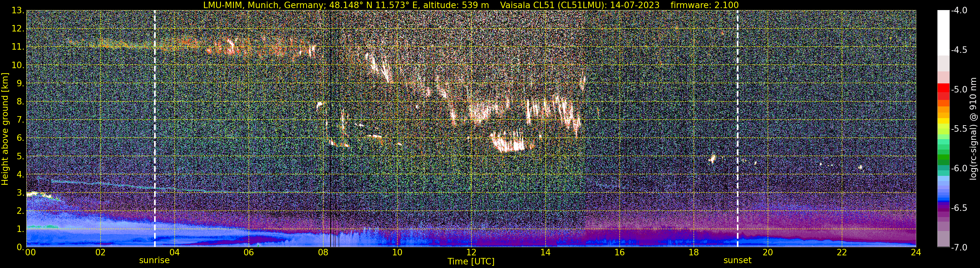
Task: Click the time axis tick label 02
Action: (100, 252)
